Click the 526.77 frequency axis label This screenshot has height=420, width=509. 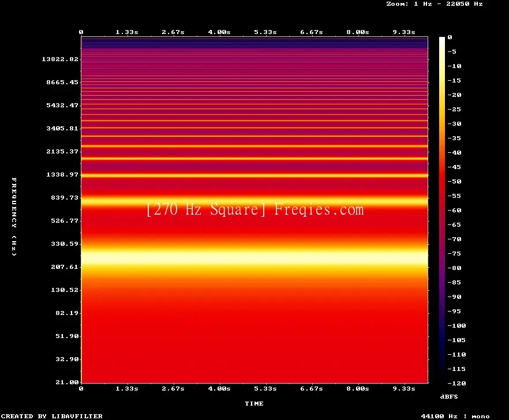pyautogui.click(x=65, y=220)
